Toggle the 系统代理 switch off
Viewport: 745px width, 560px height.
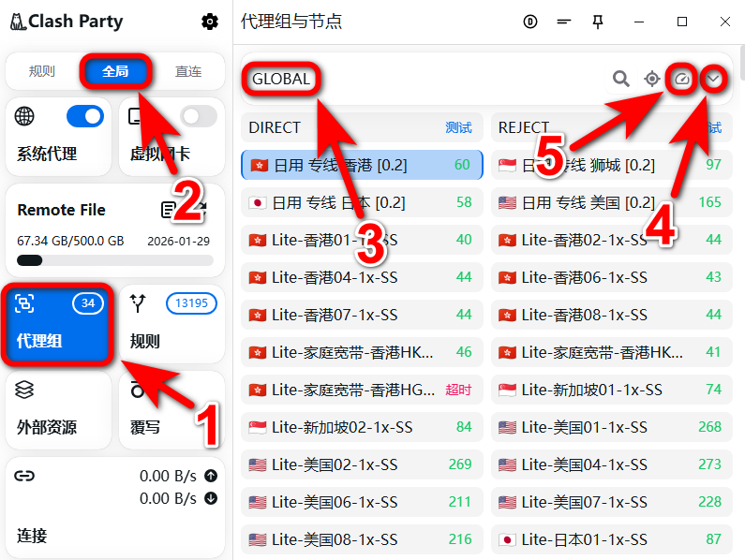pyautogui.click(x=85, y=116)
